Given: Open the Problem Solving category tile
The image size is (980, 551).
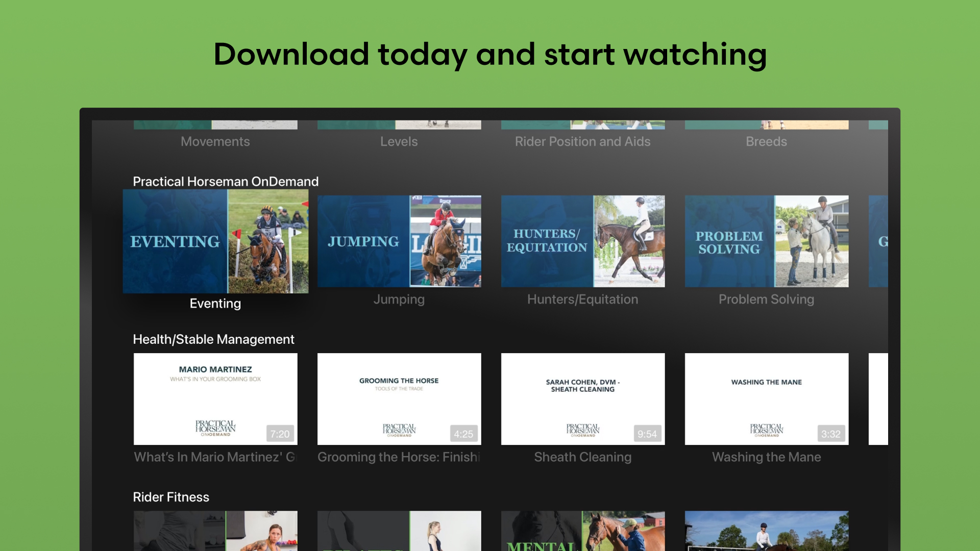Looking at the screenshot, I should [767, 241].
